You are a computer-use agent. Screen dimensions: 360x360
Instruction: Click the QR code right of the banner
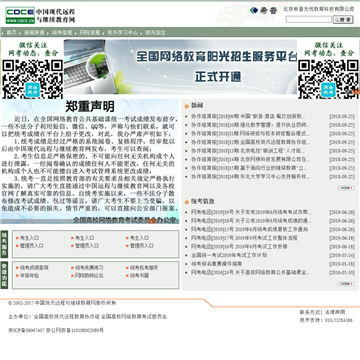click(328, 79)
